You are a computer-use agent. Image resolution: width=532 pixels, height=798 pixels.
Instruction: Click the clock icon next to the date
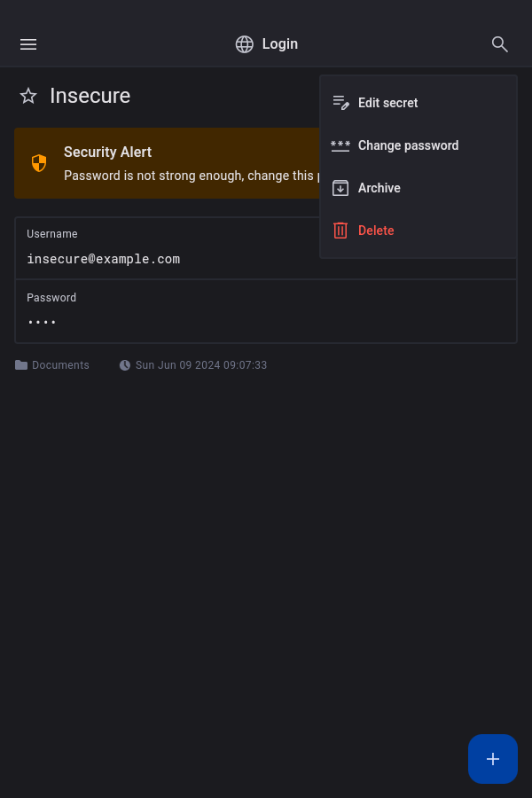coord(125,365)
